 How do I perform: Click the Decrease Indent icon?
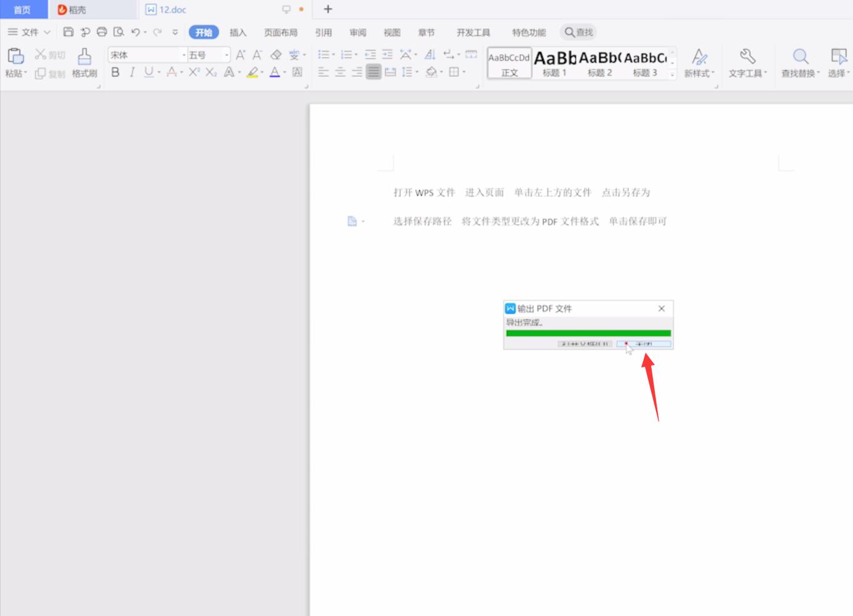[x=370, y=55]
